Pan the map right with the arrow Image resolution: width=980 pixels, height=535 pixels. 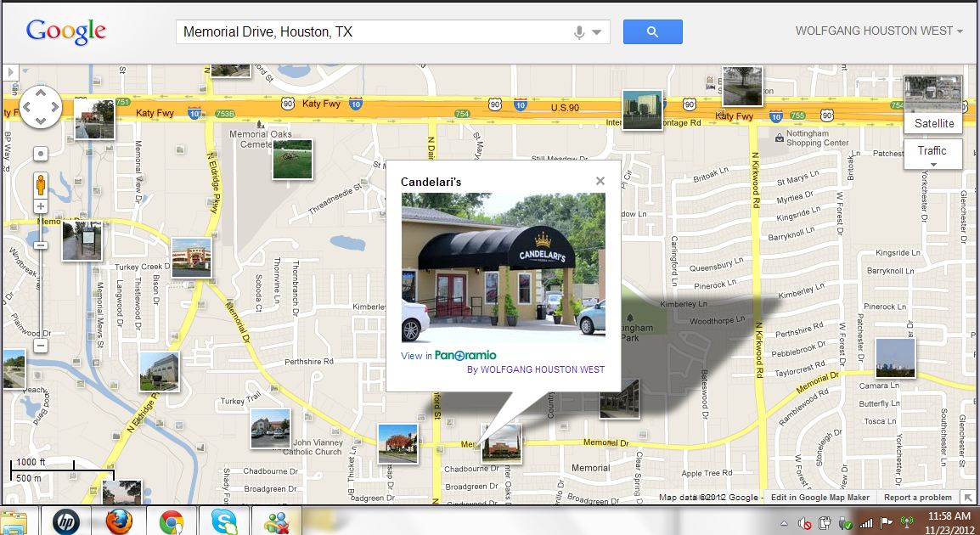[54, 107]
